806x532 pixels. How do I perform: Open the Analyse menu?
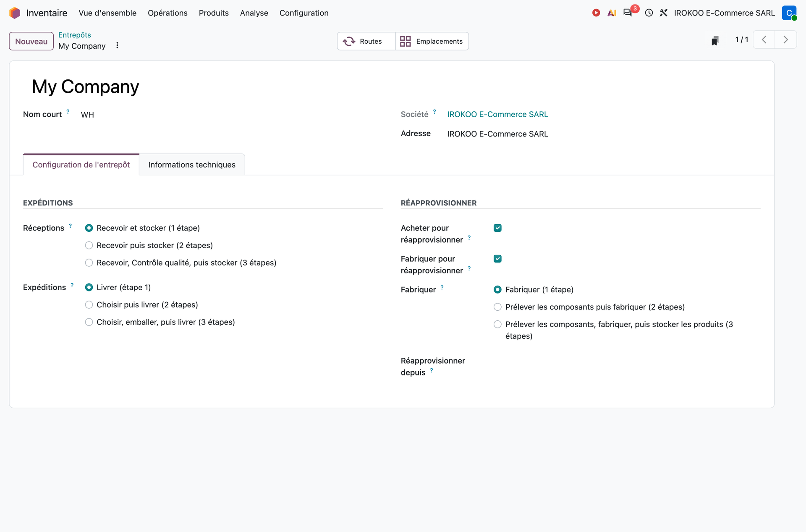pyautogui.click(x=254, y=13)
